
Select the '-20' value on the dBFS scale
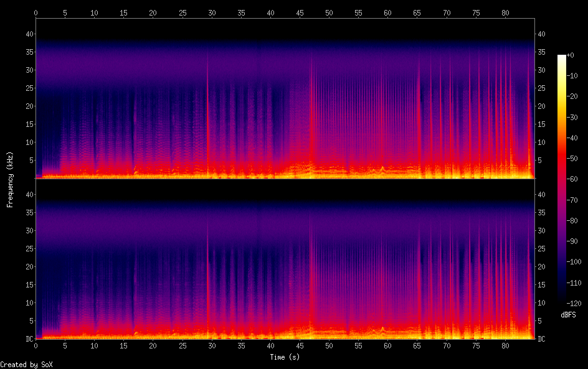click(572, 96)
